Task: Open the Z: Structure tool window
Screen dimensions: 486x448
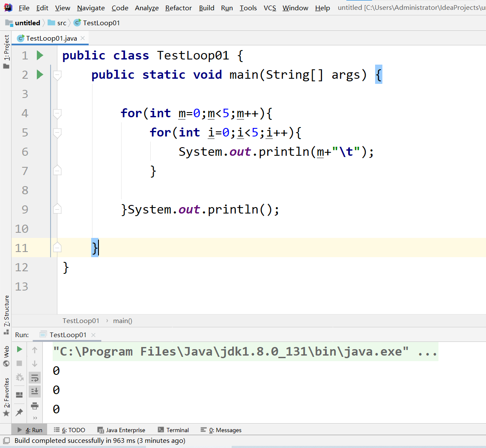Action: pos(6,315)
